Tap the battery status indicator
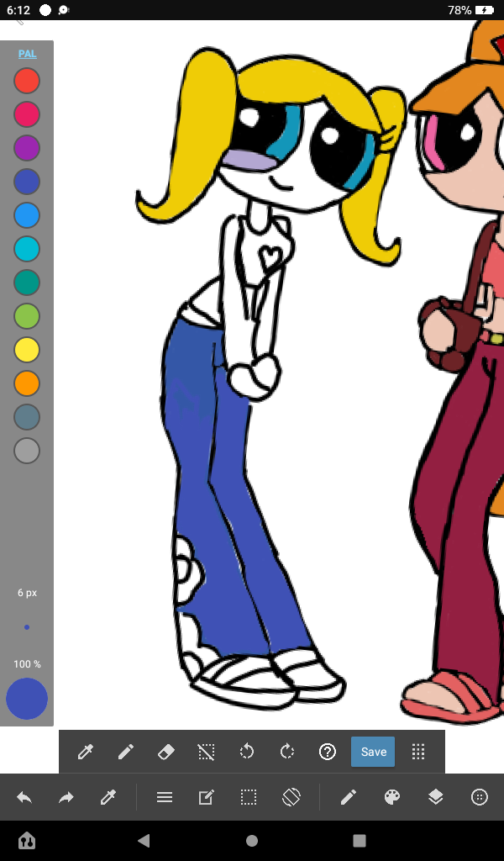The image size is (504, 861). click(485, 10)
